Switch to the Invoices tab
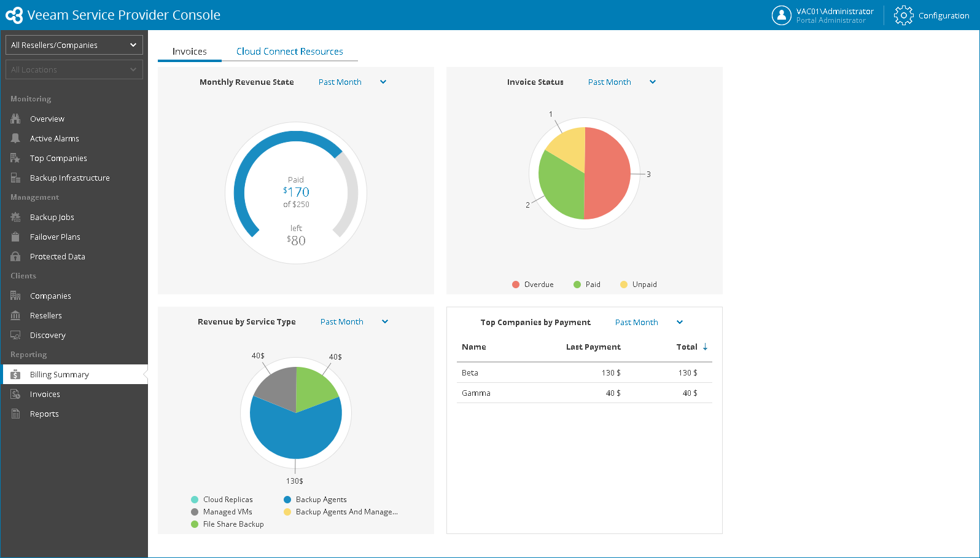980x558 pixels. (189, 52)
